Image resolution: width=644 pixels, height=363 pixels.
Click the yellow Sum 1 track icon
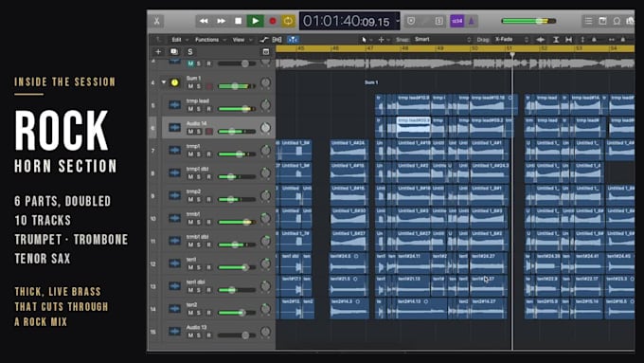175,82
